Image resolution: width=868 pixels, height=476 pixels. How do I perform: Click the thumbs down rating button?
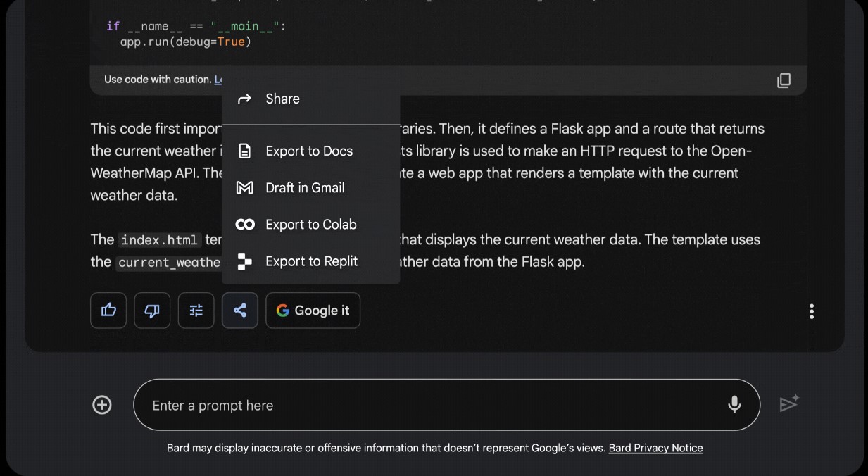[152, 311]
